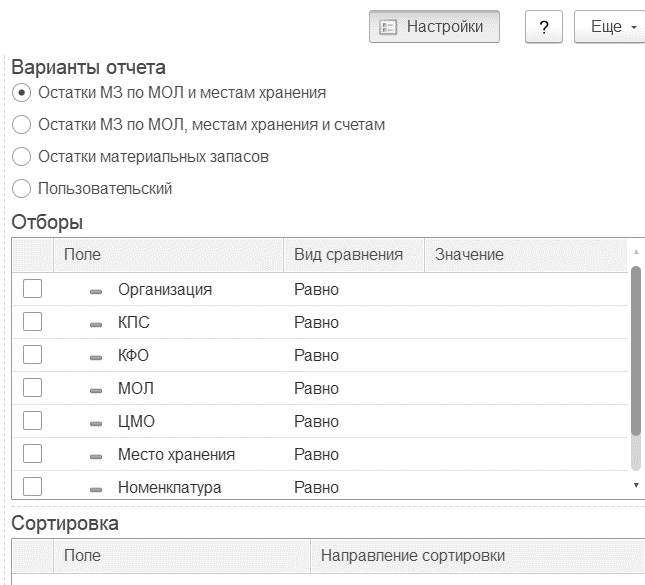Check the КФО filter checkbox

point(32,355)
